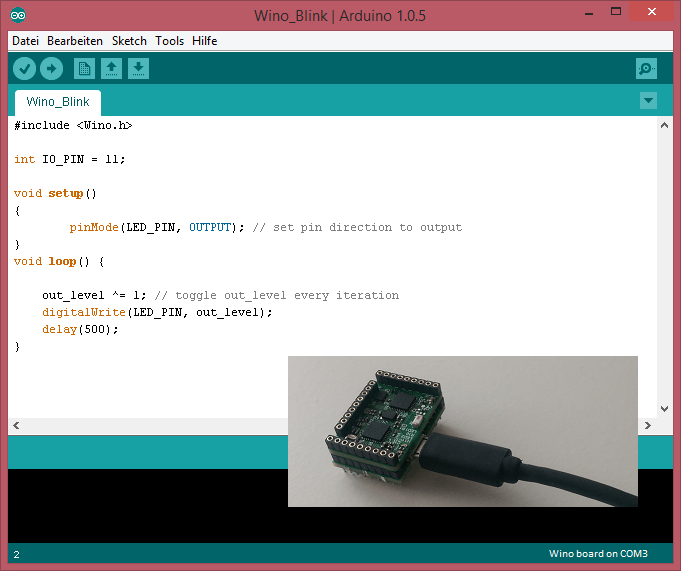Viewport: 681px width, 571px height.
Task: Click the 'Wino board on COM3' status text
Action: (598, 554)
